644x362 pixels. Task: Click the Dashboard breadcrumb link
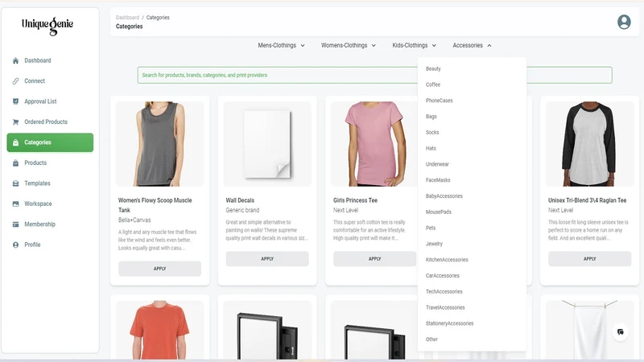click(127, 18)
